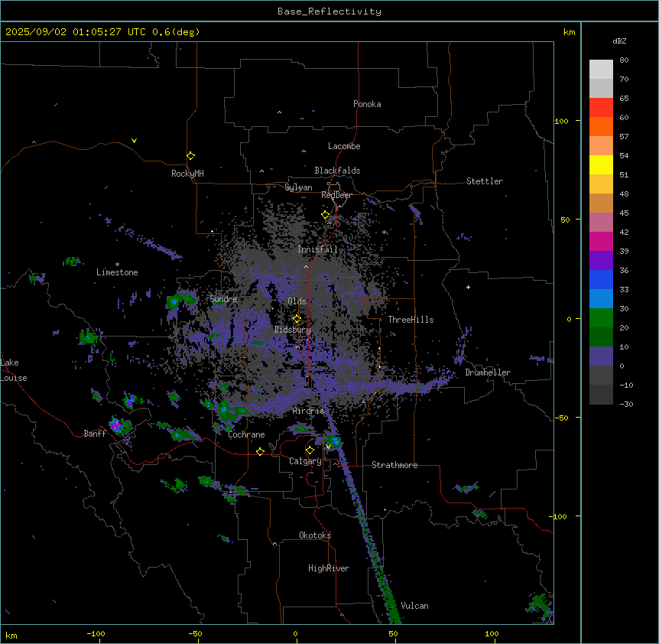Image resolution: width=659 pixels, height=644 pixels.
Task: Click the RockyMH label
Action: (187, 173)
